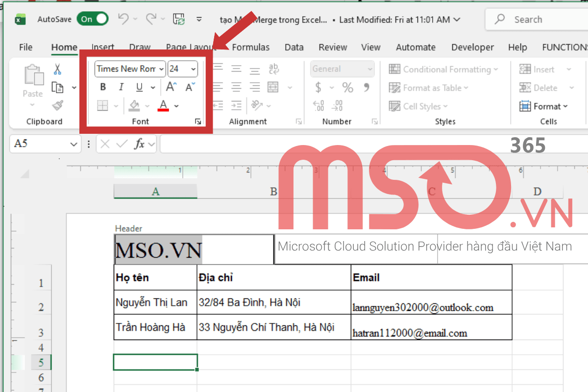Image resolution: width=588 pixels, height=392 pixels.
Task: Open the Developer tab
Action: (x=472, y=47)
